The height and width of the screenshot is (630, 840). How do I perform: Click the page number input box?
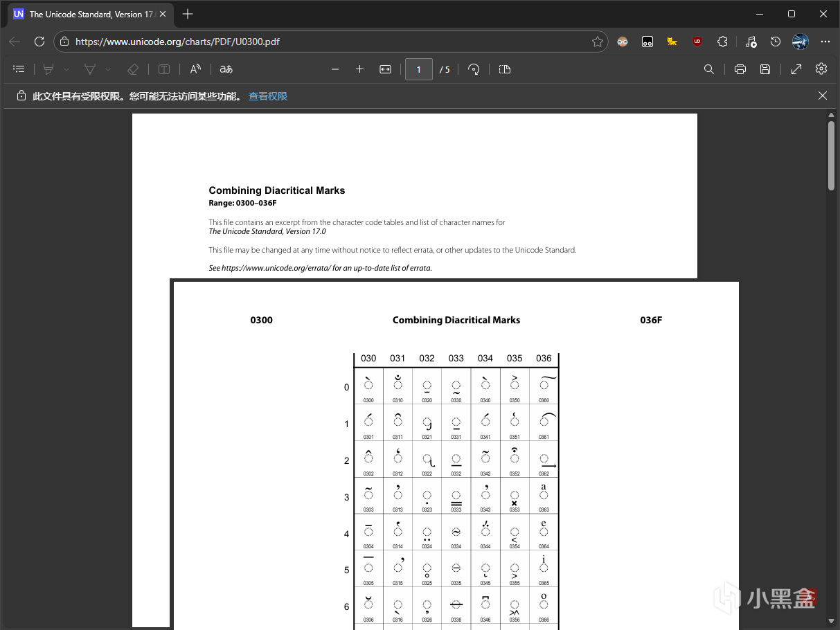419,69
